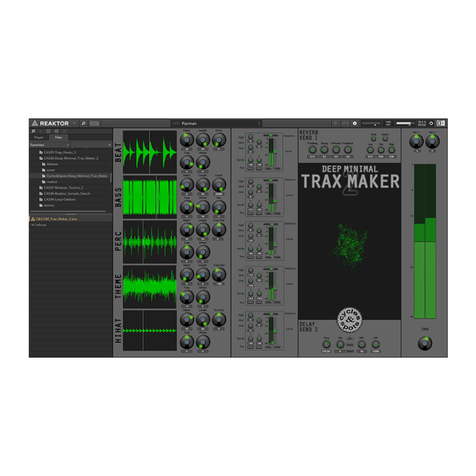Open the Reaktor main menu arrow
This screenshot has height=476, width=476.
74,123
